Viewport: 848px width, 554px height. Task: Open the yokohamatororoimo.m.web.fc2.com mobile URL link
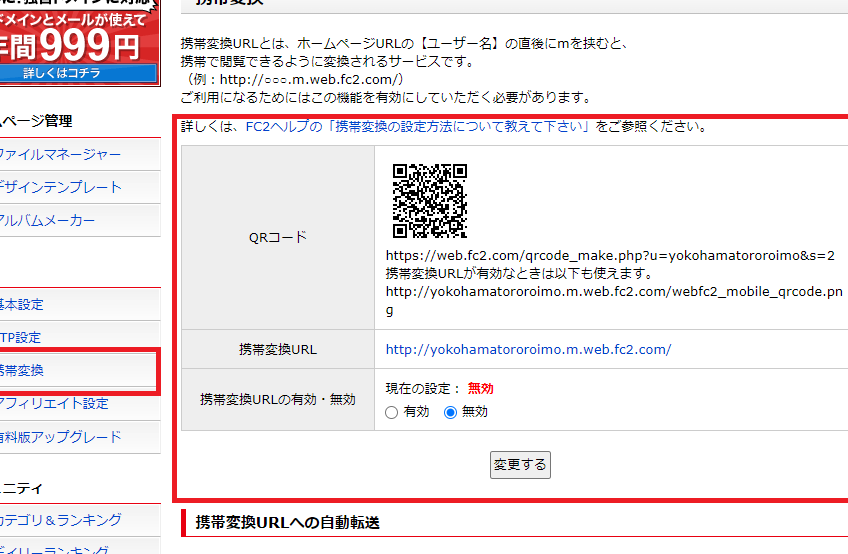pyautogui.click(x=528, y=350)
